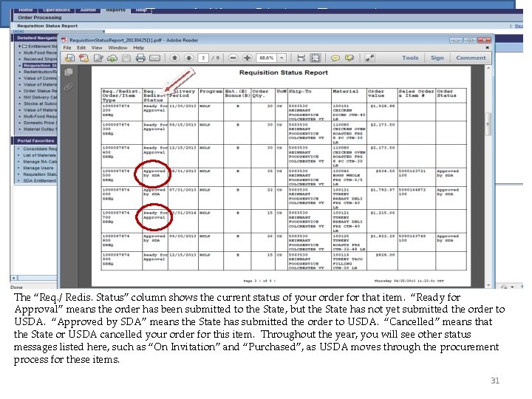
Task: Select Received Shipm... navigation link
Action: (x=40, y=59)
